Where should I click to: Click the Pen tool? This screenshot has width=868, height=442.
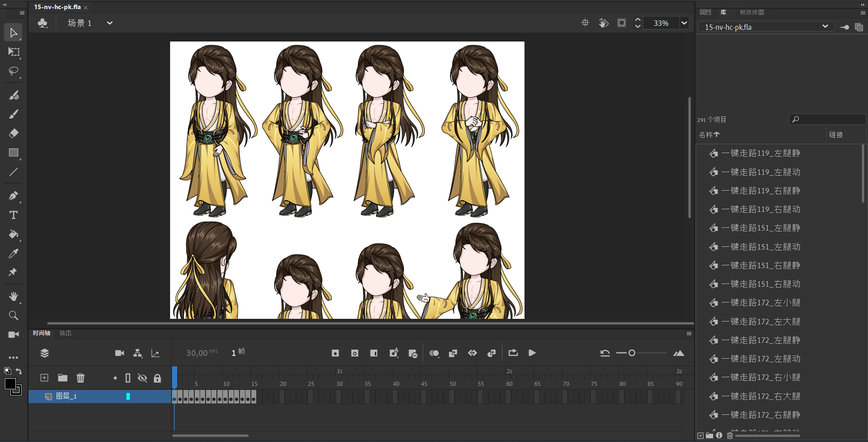14,196
